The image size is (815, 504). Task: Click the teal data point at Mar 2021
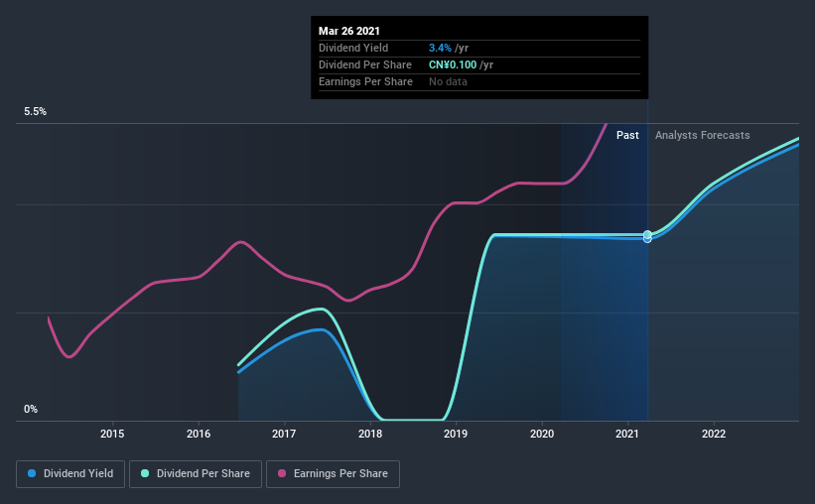pos(647,235)
